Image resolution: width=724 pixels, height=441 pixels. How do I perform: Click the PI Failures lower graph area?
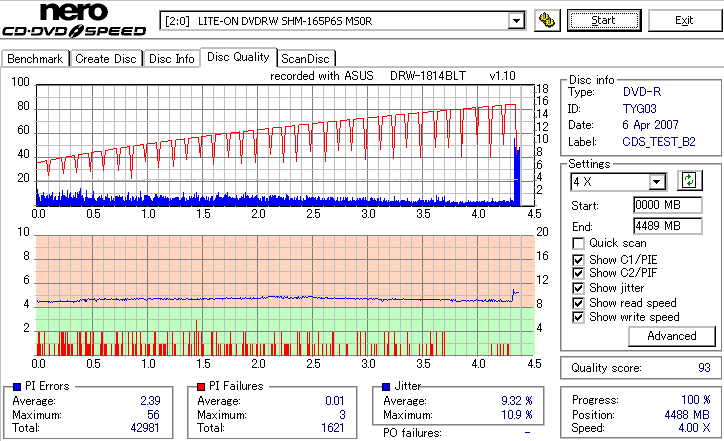point(285,296)
